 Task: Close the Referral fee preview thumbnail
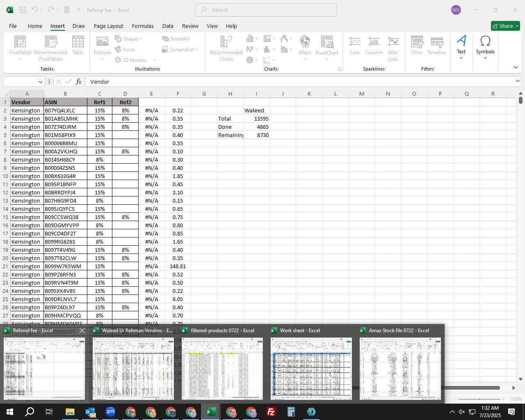82,330
